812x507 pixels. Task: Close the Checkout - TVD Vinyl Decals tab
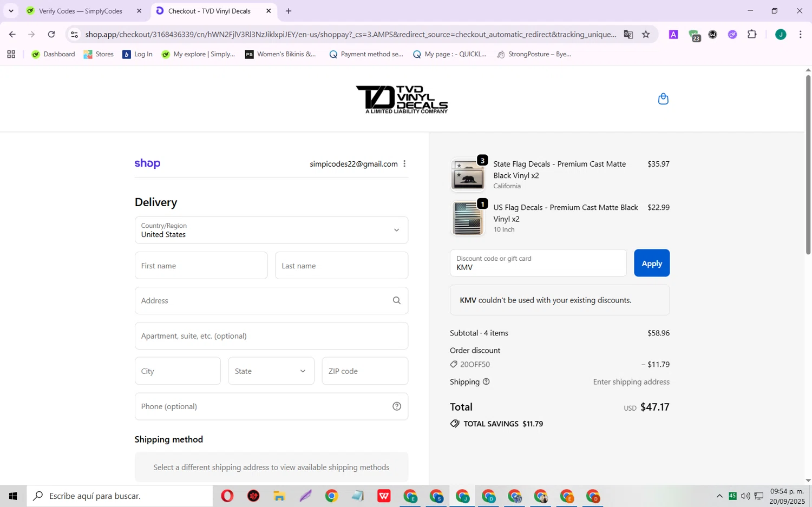pos(269,11)
